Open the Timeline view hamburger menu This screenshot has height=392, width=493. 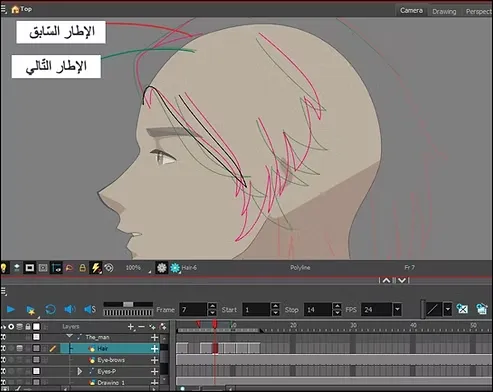point(4,292)
